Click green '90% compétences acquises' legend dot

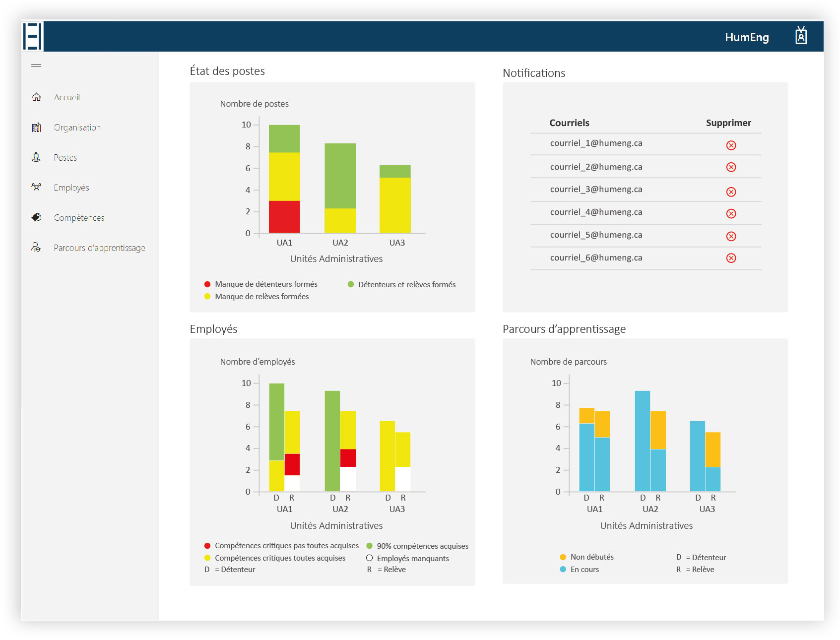[369, 546]
